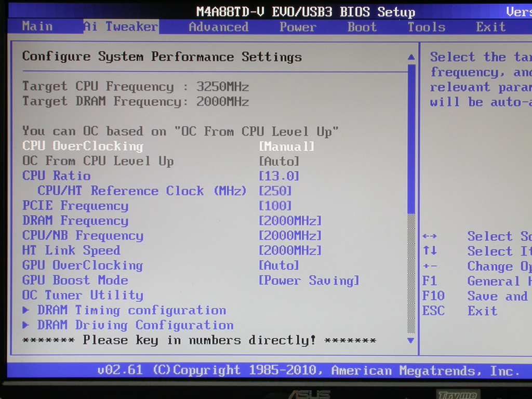Click the F1 key hint
This screenshot has height=399, width=532.
coord(430,281)
